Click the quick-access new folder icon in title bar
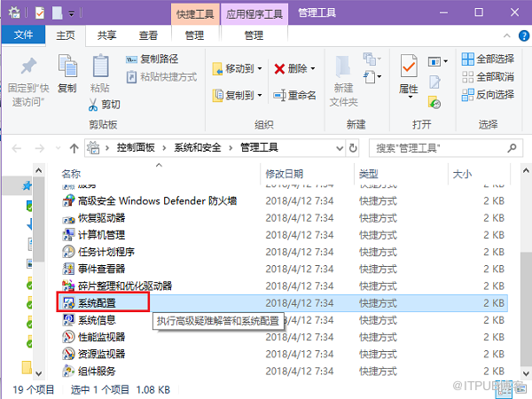Image resolution: width=532 pixels, height=399 pixels. tap(57, 13)
